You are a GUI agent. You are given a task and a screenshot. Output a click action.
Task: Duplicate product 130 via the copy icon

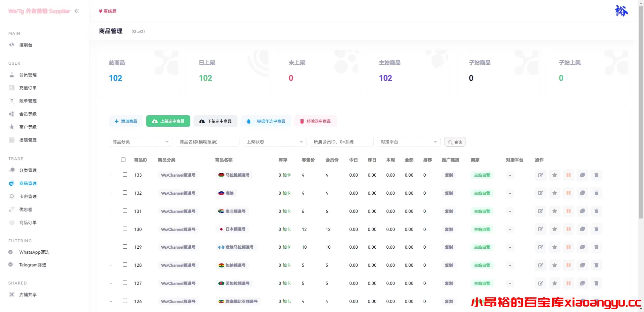583,229
